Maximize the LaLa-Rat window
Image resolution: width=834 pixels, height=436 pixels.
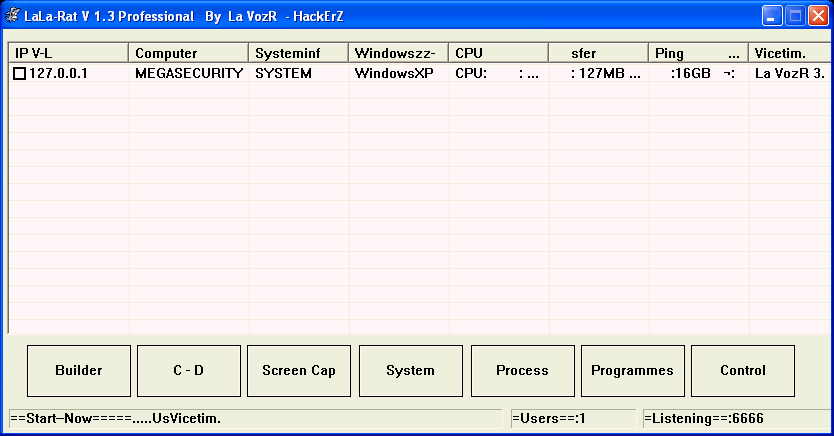[x=795, y=16]
